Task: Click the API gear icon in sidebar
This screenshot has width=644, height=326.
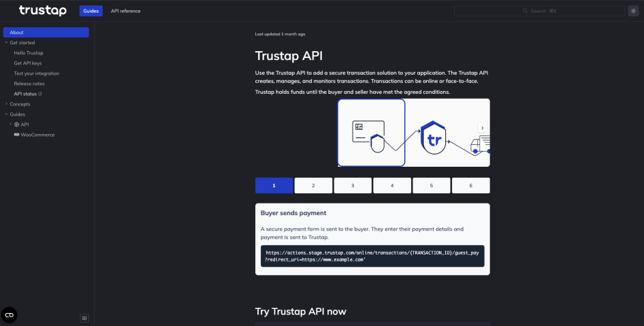Action: click(x=17, y=125)
